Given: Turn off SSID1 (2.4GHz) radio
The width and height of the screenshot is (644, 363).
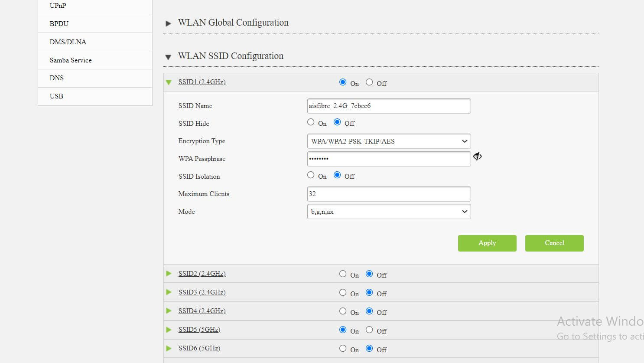Looking at the screenshot, I should pos(369,82).
